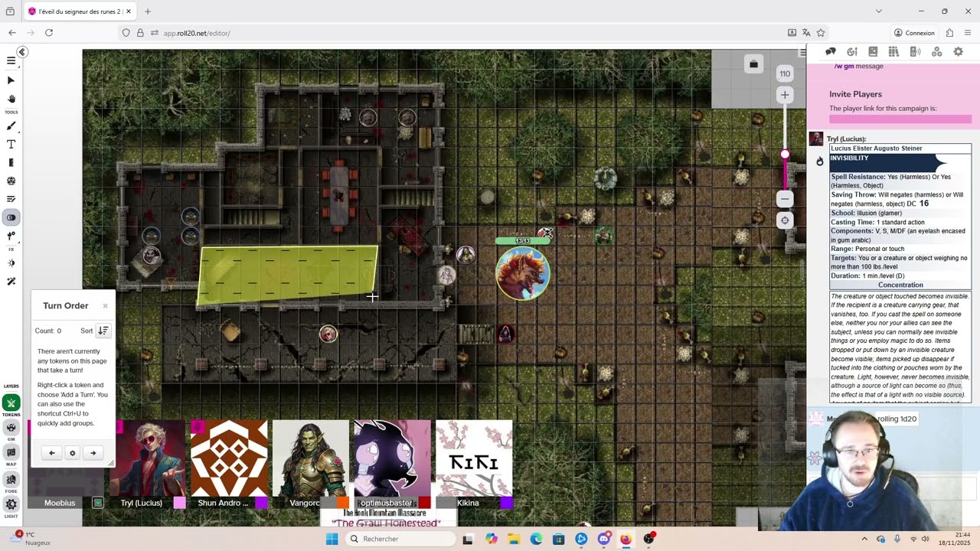This screenshot has height=551, width=980.
Task: Toggle the highlighted pill-shaped tool in toolbar
Action: click(x=11, y=217)
